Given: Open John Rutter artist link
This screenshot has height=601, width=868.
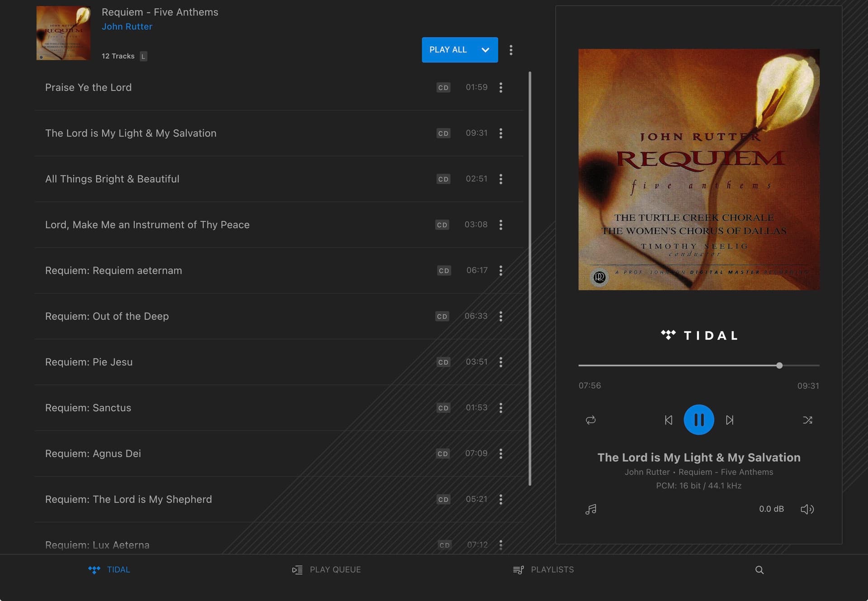Looking at the screenshot, I should click(127, 27).
